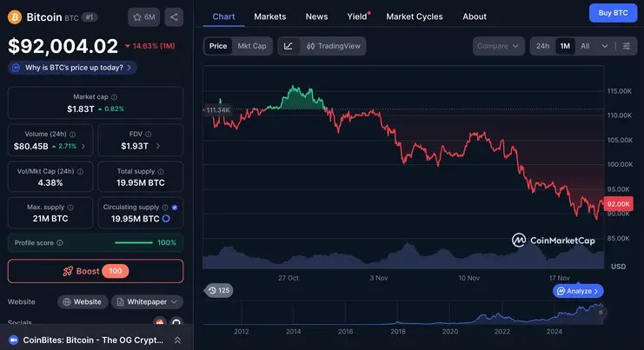Click the Analyze button
644x350 pixels.
coord(578,291)
